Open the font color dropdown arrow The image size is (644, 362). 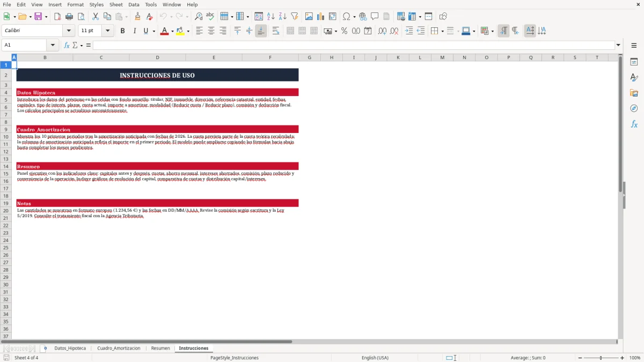pos(172,31)
